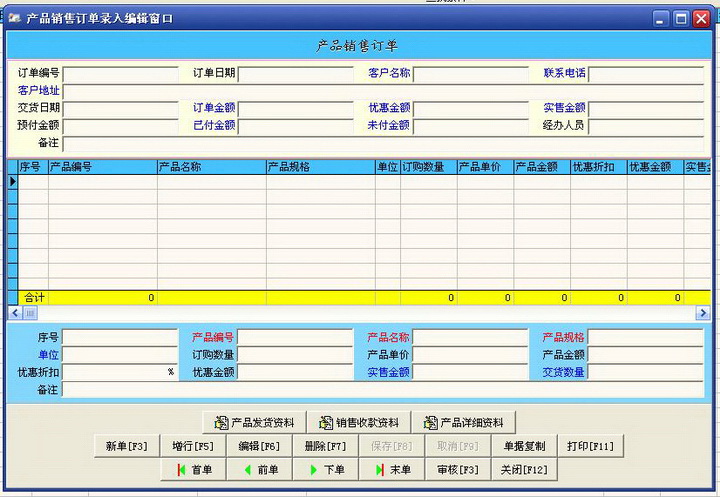Focus the detail 序号 field

click(x=120, y=338)
